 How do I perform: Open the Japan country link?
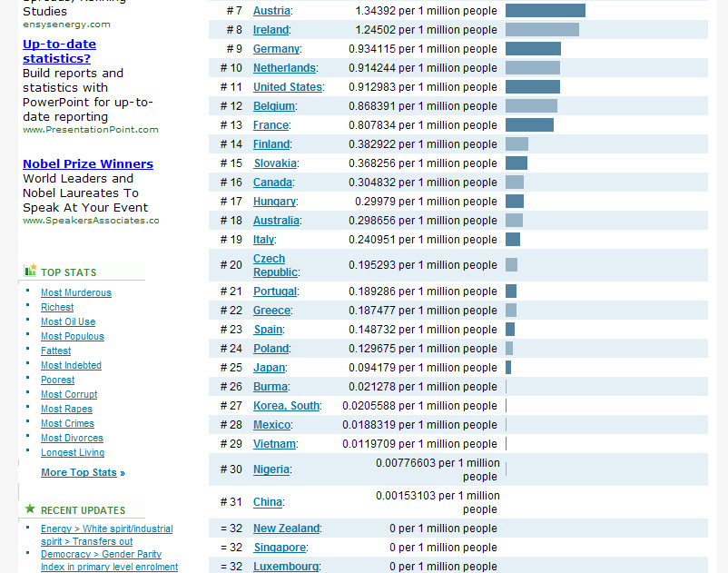point(269,367)
